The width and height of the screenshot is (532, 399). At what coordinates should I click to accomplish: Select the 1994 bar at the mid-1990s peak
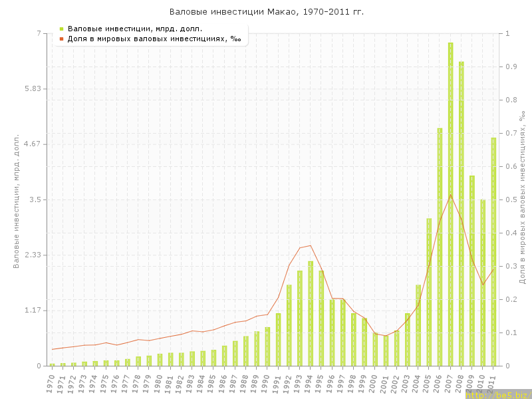pyautogui.click(x=311, y=313)
